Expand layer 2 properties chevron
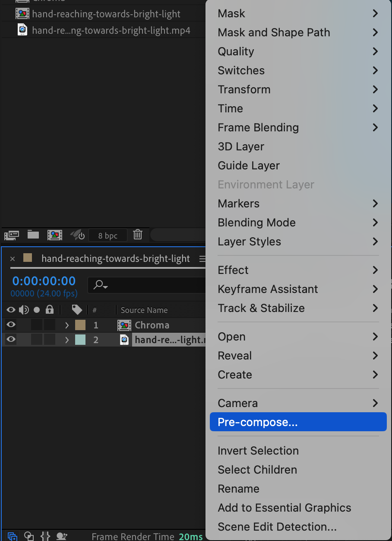This screenshot has height=541, width=392. tap(67, 340)
